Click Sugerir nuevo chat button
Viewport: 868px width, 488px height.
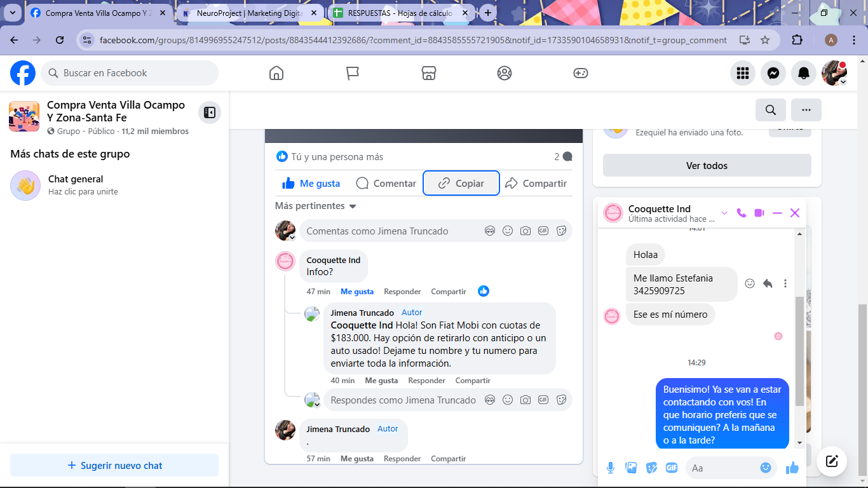tap(114, 466)
